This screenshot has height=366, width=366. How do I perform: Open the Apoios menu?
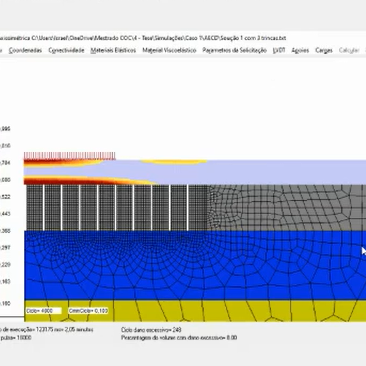(300, 50)
